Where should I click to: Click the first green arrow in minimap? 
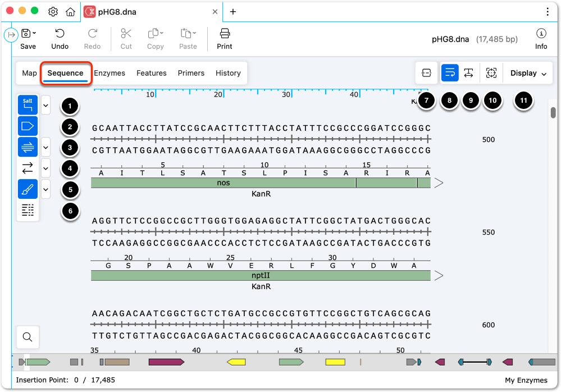click(38, 362)
